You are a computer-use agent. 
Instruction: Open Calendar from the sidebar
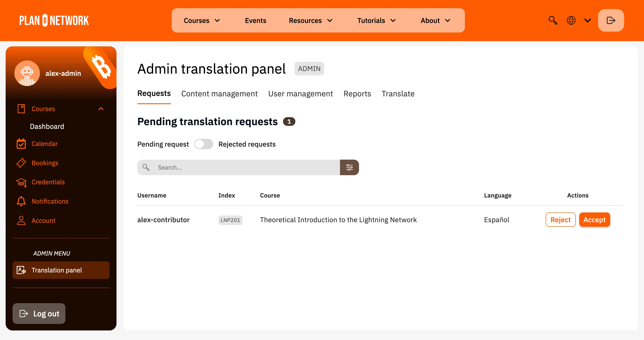click(44, 144)
